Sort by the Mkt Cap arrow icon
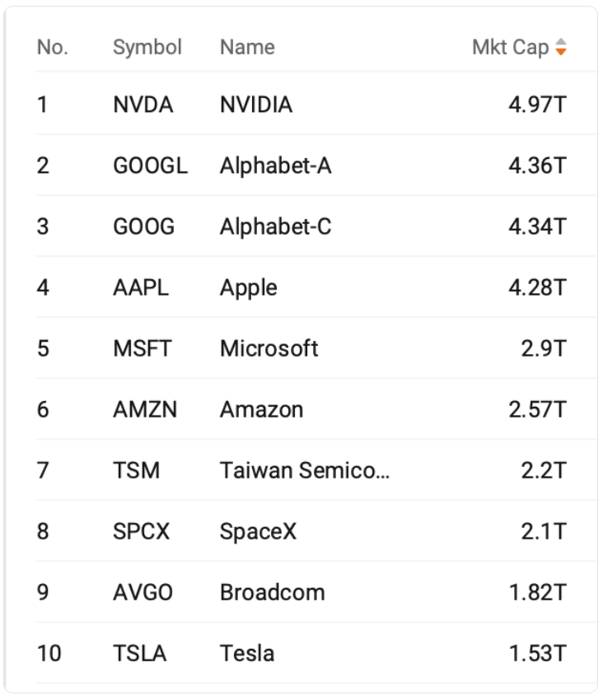The image size is (603, 700). click(x=560, y=47)
